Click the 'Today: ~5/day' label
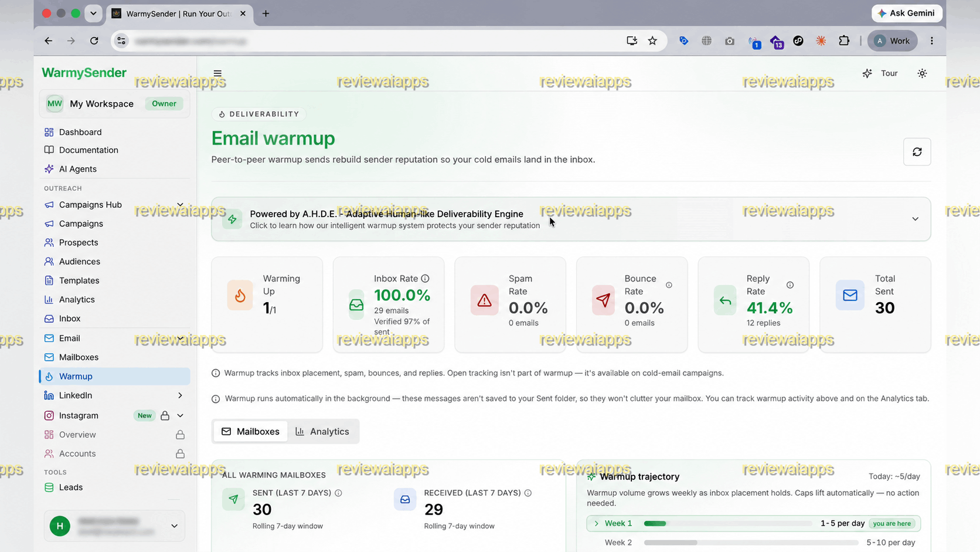The width and height of the screenshot is (980, 552). (894, 477)
